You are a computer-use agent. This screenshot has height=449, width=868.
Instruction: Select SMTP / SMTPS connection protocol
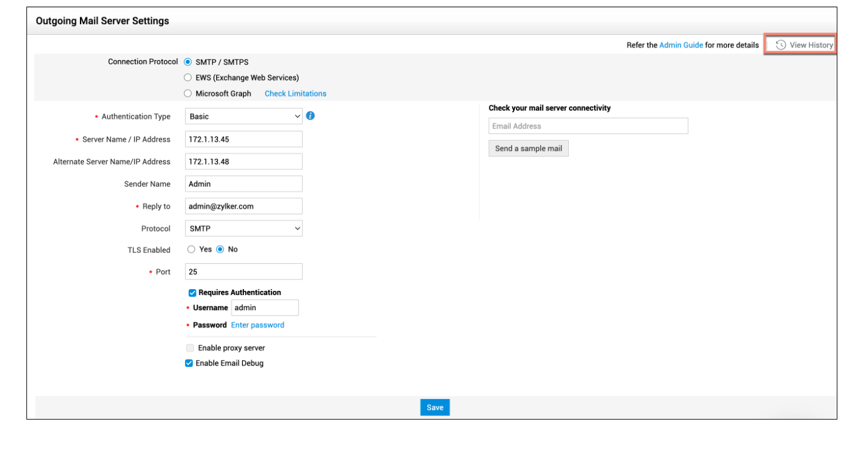click(188, 62)
